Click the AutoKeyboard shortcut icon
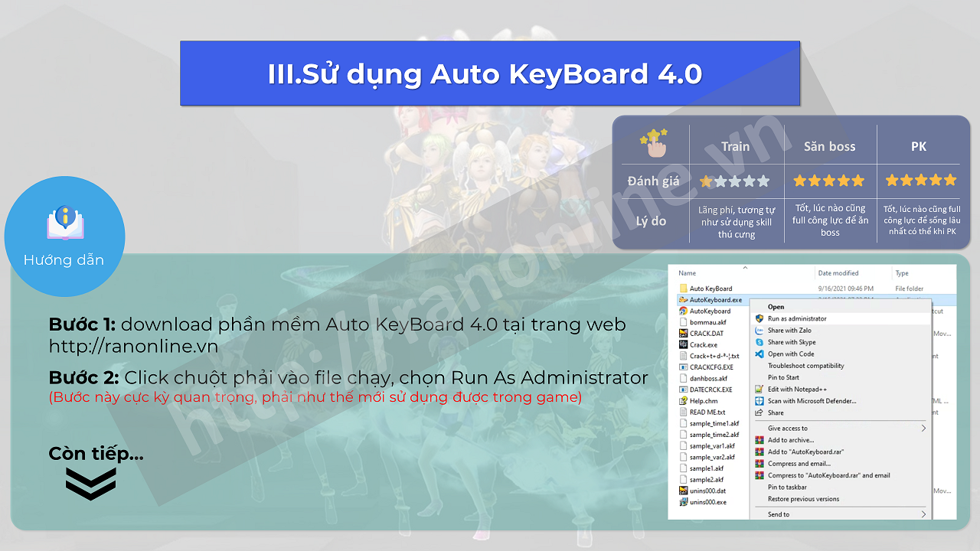 coord(683,311)
